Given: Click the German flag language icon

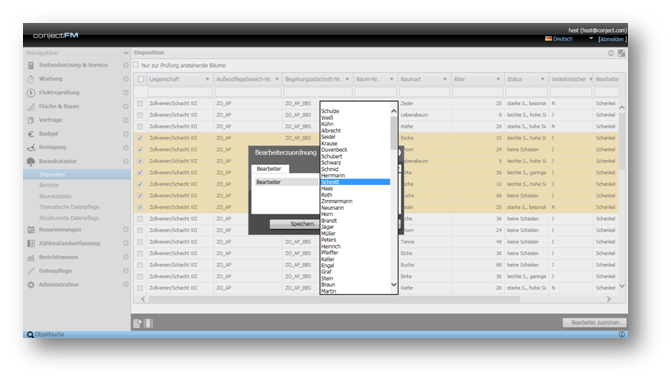Looking at the screenshot, I should tap(548, 39).
